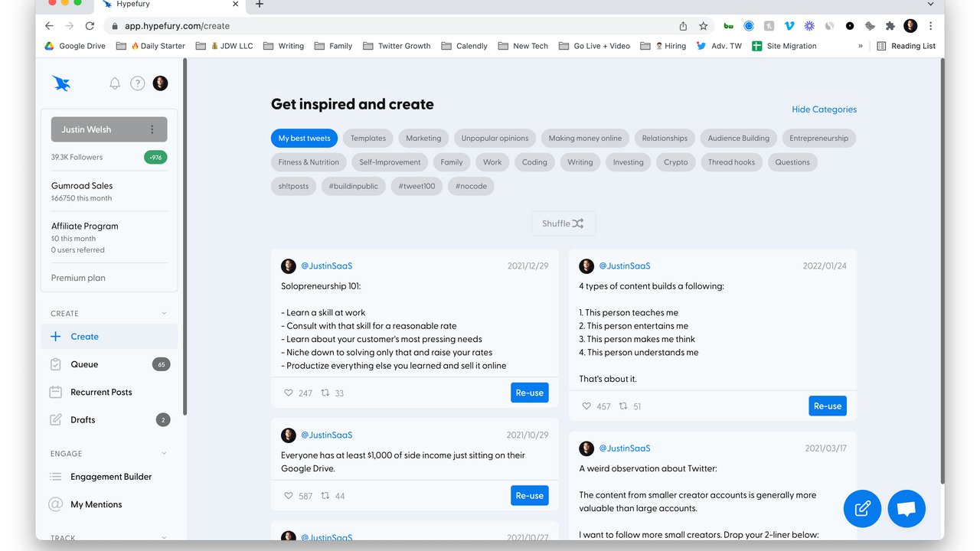Open the Twitter Growth bookmark folder
Image resolution: width=980 pixels, height=551 pixels.
point(397,46)
